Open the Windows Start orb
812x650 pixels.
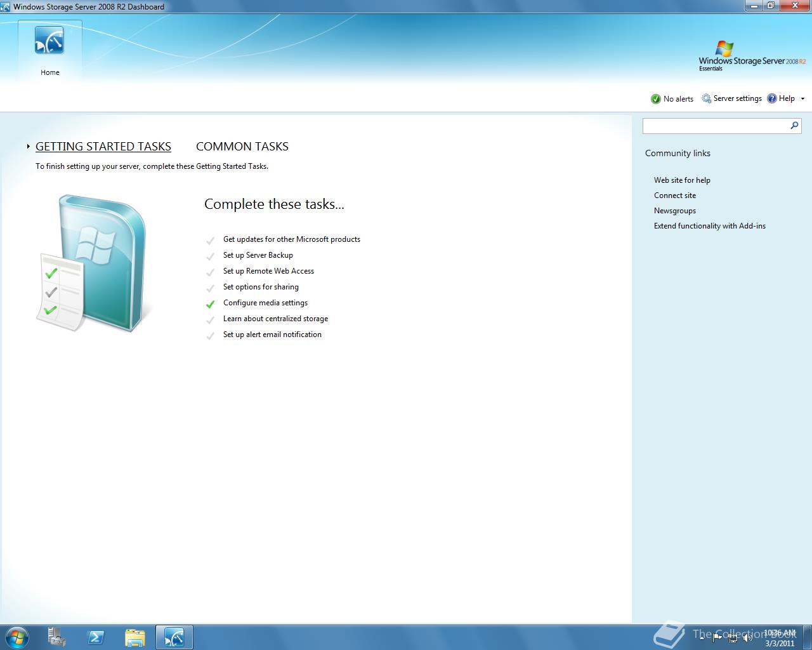coord(16,637)
